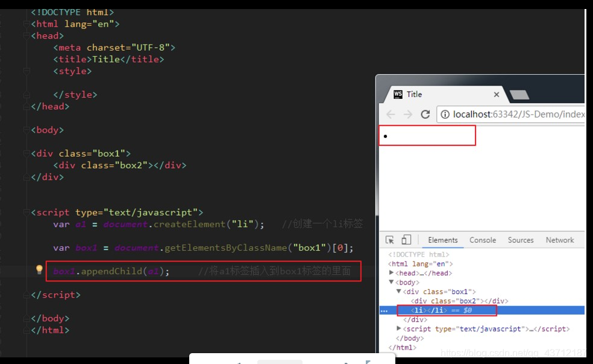This screenshot has width=593, height=364.
Task: Select the html lang en DevTools row
Action: 421,264
